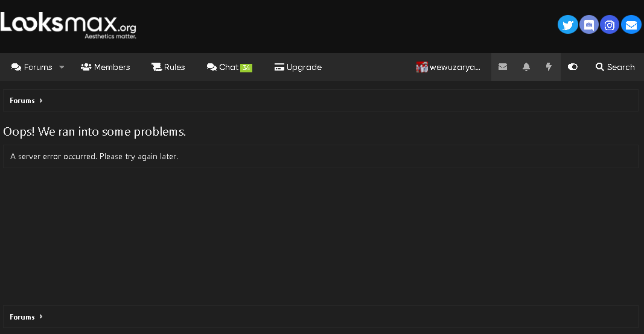Go to the Members page
This screenshot has height=334, width=644.
coord(106,67)
